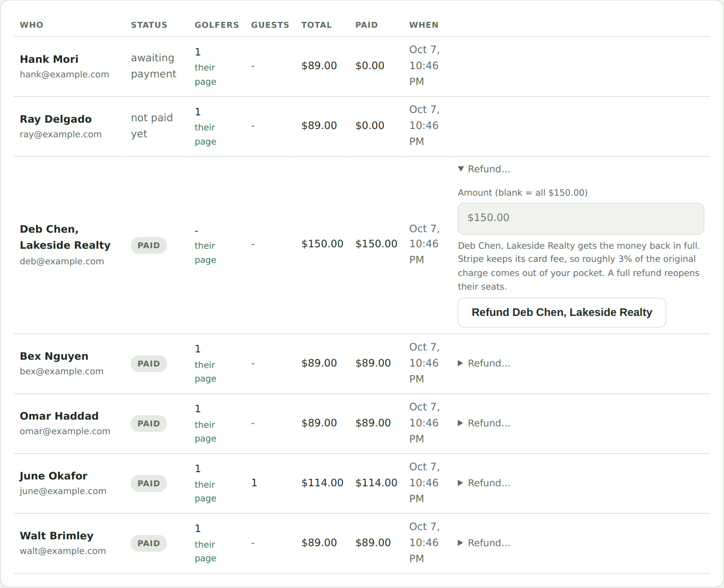The image size is (724, 588).
Task: Click the refund amount input field
Action: pyautogui.click(x=580, y=219)
